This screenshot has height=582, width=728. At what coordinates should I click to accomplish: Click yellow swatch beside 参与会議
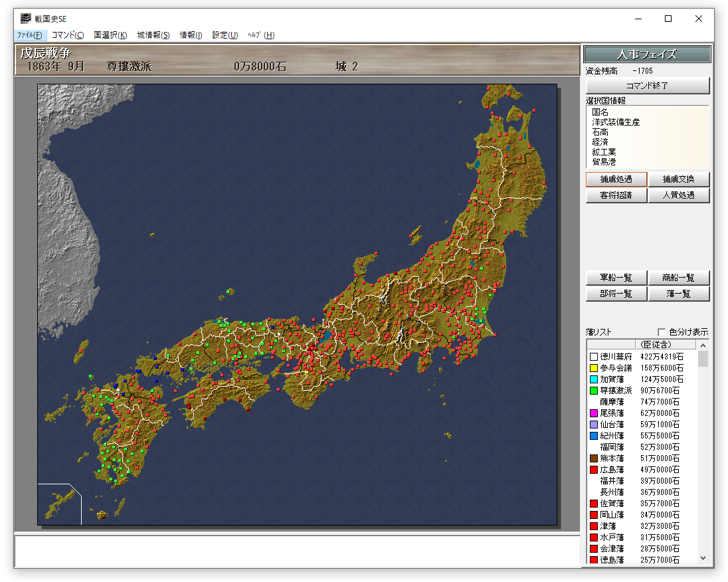click(593, 368)
